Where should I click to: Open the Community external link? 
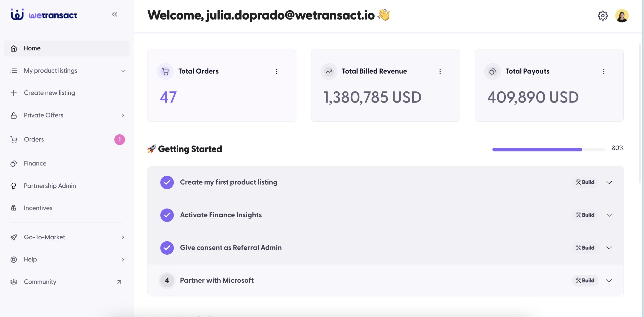pyautogui.click(x=119, y=282)
